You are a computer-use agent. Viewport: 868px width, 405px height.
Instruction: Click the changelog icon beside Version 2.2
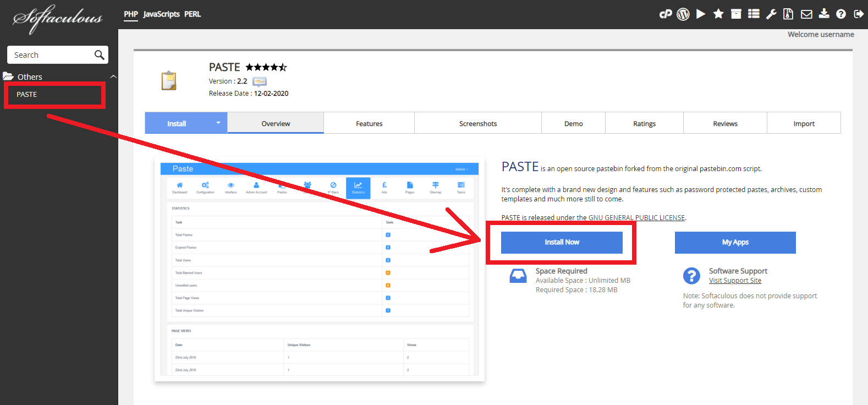[x=260, y=81]
